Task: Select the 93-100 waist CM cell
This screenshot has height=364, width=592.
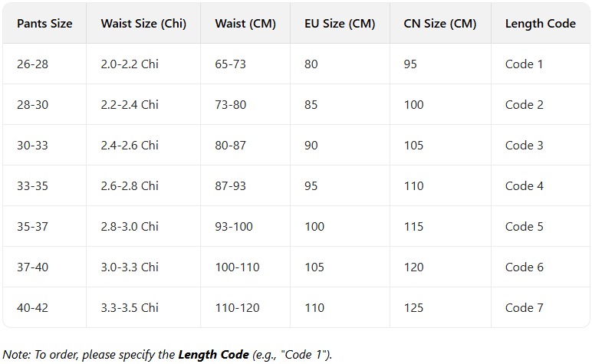Action: 233,227
